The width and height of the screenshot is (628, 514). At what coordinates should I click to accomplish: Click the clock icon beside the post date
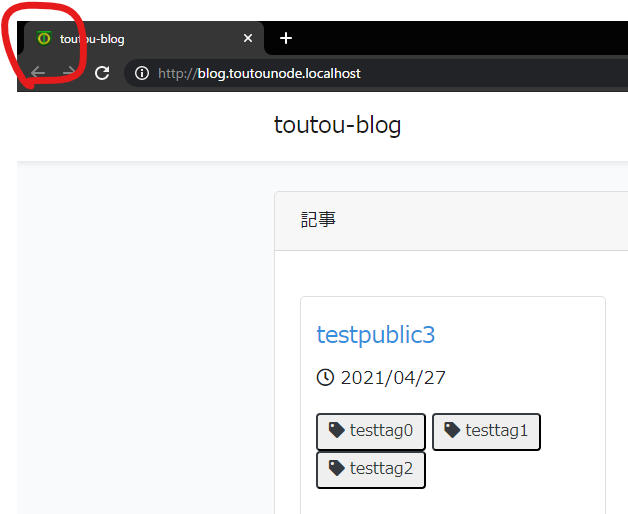pyautogui.click(x=325, y=378)
